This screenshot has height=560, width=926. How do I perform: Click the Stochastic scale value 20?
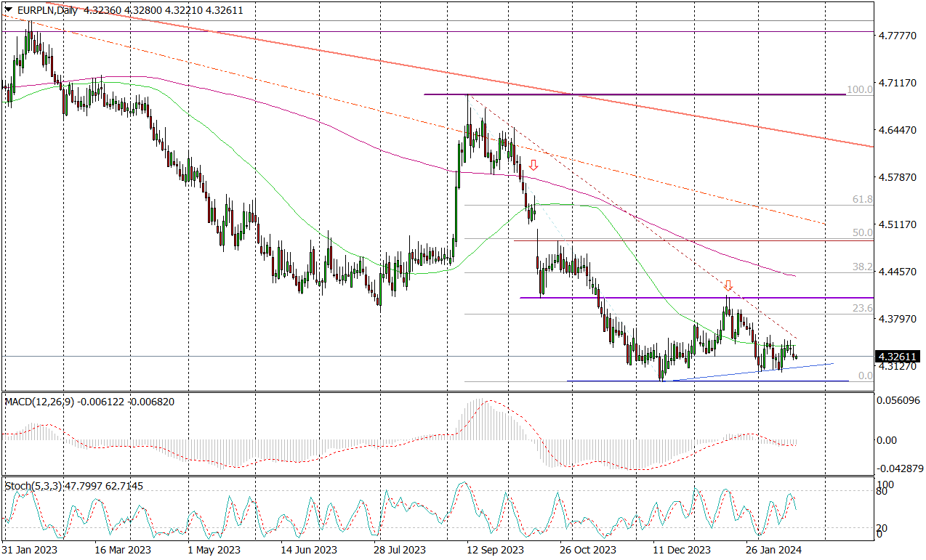pyautogui.click(x=883, y=528)
